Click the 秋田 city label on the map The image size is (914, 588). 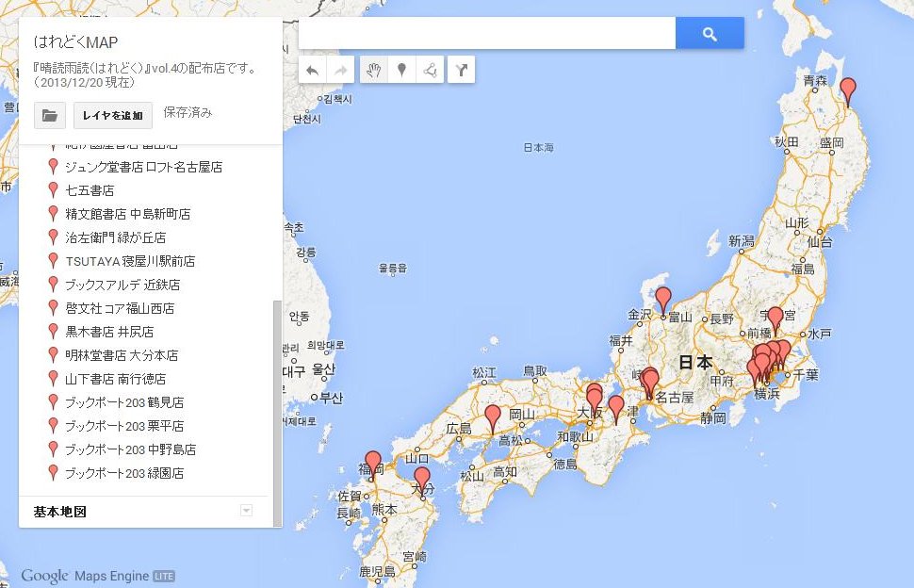pyautogui.click(x=787, y=142)
